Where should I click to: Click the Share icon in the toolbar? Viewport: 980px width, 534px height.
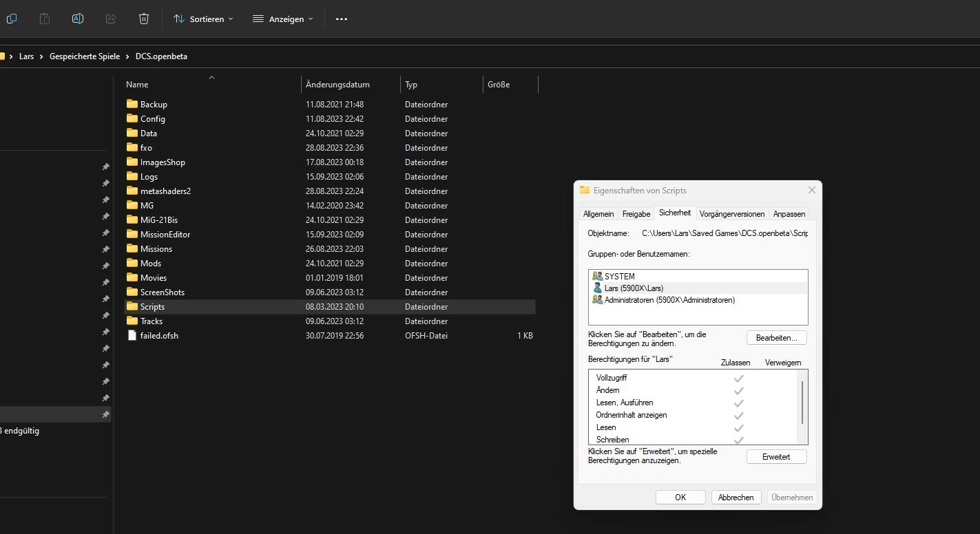111,19
